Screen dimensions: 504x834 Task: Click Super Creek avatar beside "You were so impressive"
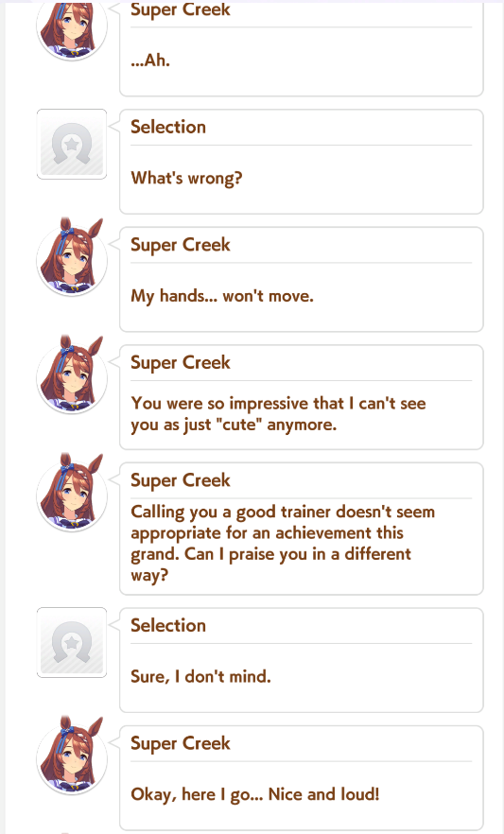pyautogui.click(x=72, y=375)
